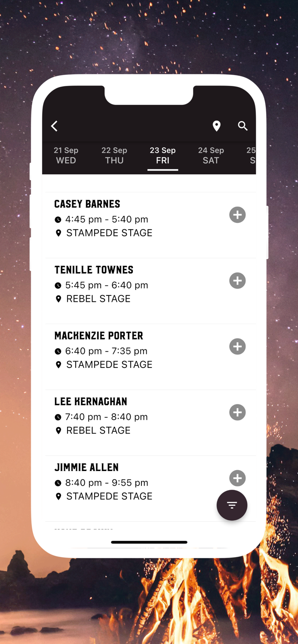Add Jimmie Allen with plus icon
The height and width of the screenshot is (644, 298).
tap(237, 478)
